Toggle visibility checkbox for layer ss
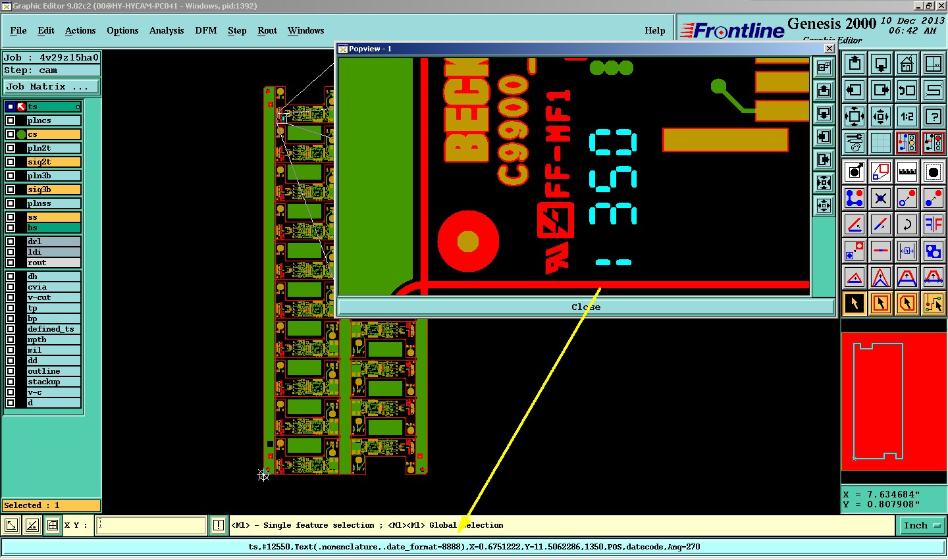This screenshot has height=560, width=948. (x=11, y=217)
